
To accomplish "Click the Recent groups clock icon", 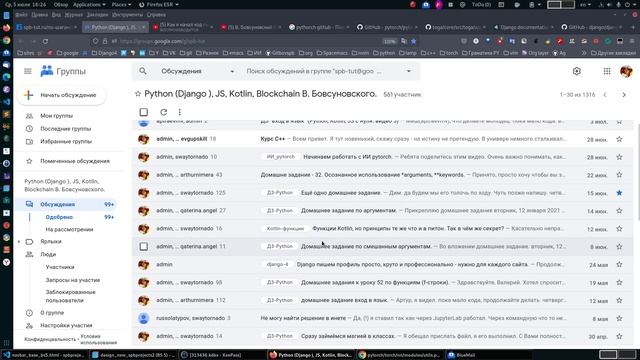I will tap(29, 129).
